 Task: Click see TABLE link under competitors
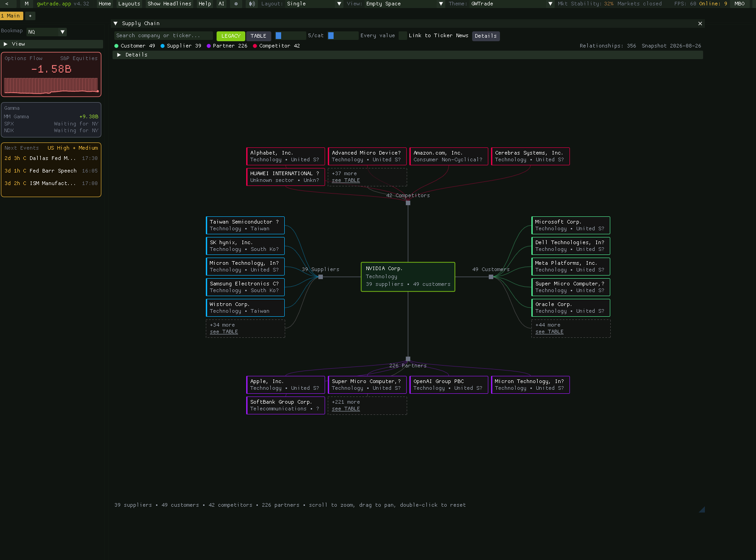(x=346, y=181)
